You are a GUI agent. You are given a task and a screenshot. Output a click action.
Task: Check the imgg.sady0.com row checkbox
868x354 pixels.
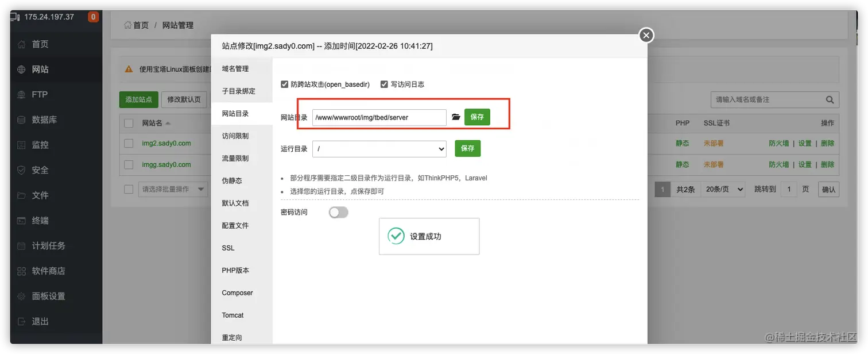(x=129, y=165)
